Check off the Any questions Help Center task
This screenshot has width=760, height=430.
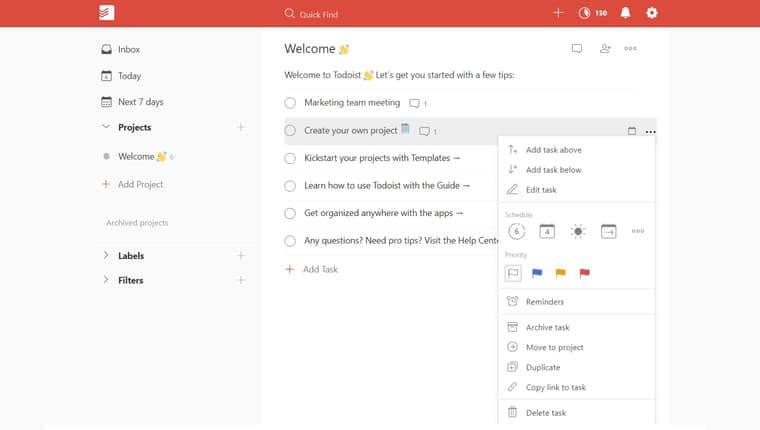coord(290,241)
